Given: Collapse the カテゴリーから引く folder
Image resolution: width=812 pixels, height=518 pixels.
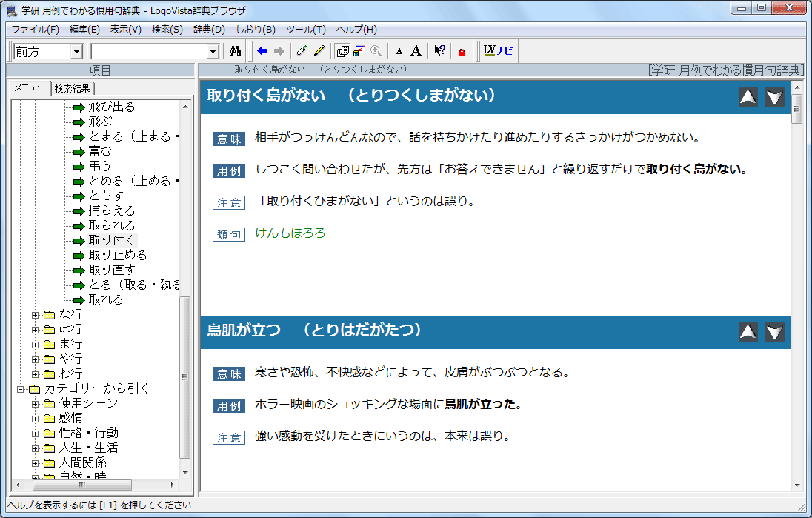Looking at the screenshot, I should (20, 389).
